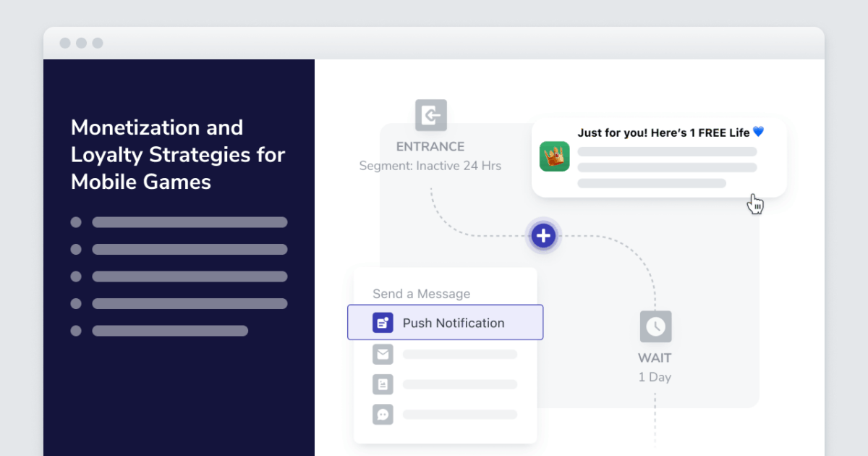This screenshot has height=456, width=868.
Task: Select the Push Notification option
Action: (453, 323)
